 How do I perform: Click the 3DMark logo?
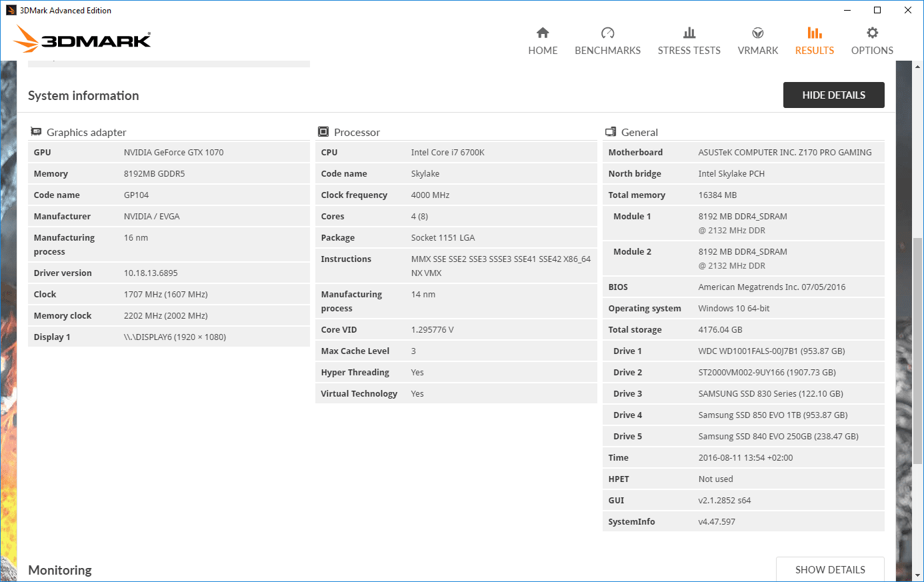point(83,39)
